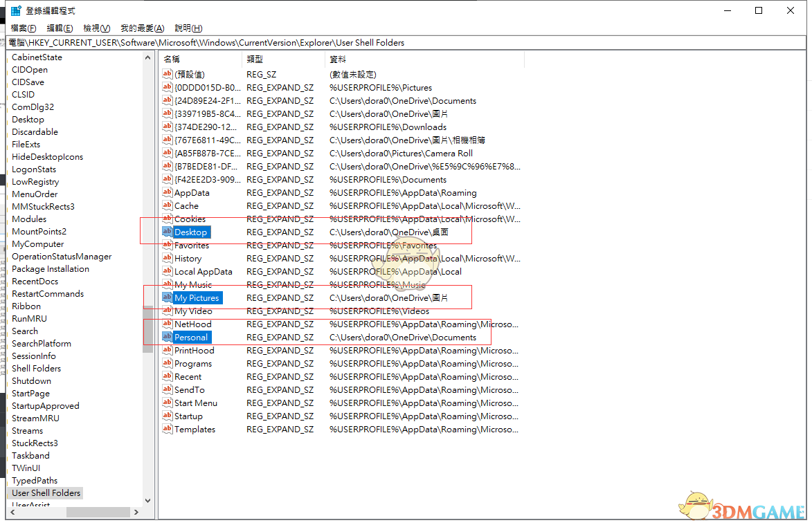
Task: Click tree pane scroll up arrow
Action: tap(148, 58)
